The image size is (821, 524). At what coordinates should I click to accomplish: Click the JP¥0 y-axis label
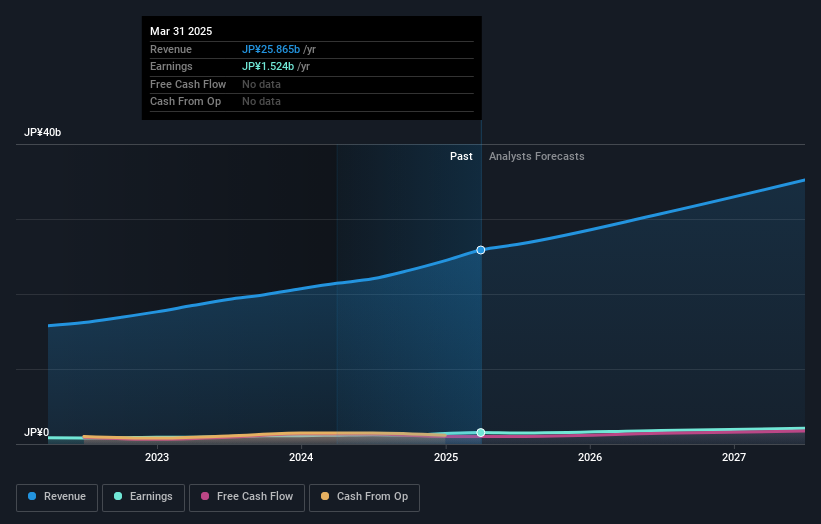coord(36,432)
